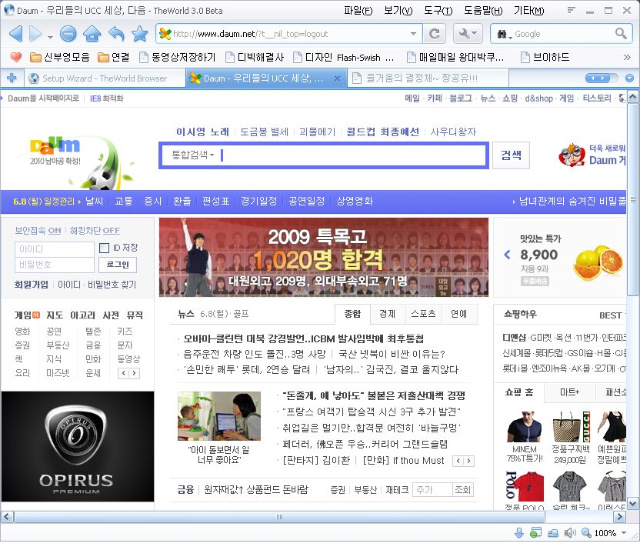Click the status bar download arrow icon

click(x=519, y=533)
